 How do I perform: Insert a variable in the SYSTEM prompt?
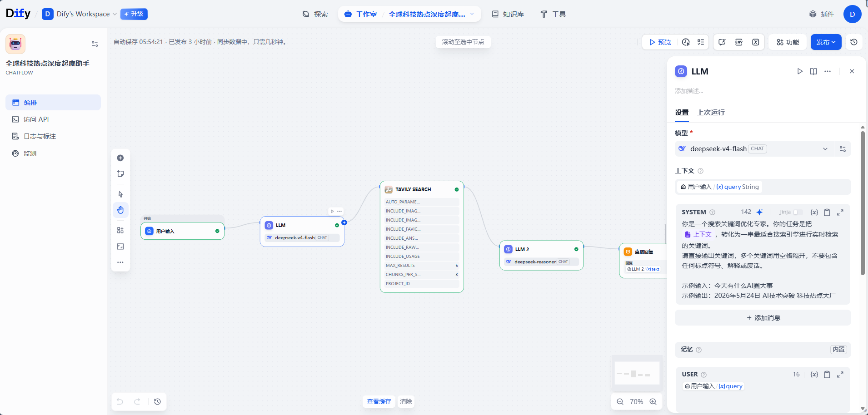814,212
